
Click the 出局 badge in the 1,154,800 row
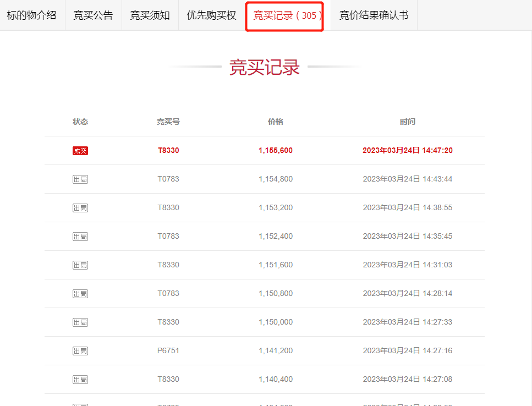click(80, 179)
